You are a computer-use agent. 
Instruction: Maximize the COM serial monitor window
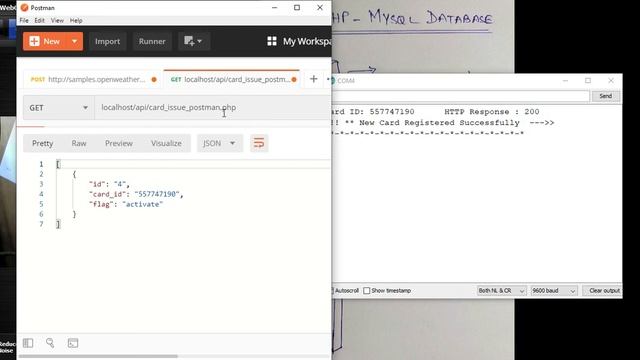click(588, 81)
